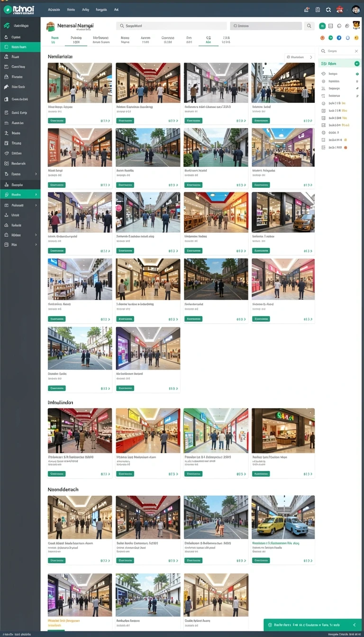Click the magnifier icon in the dark header
The image size is (364, 637).
[x=328, y=9]
